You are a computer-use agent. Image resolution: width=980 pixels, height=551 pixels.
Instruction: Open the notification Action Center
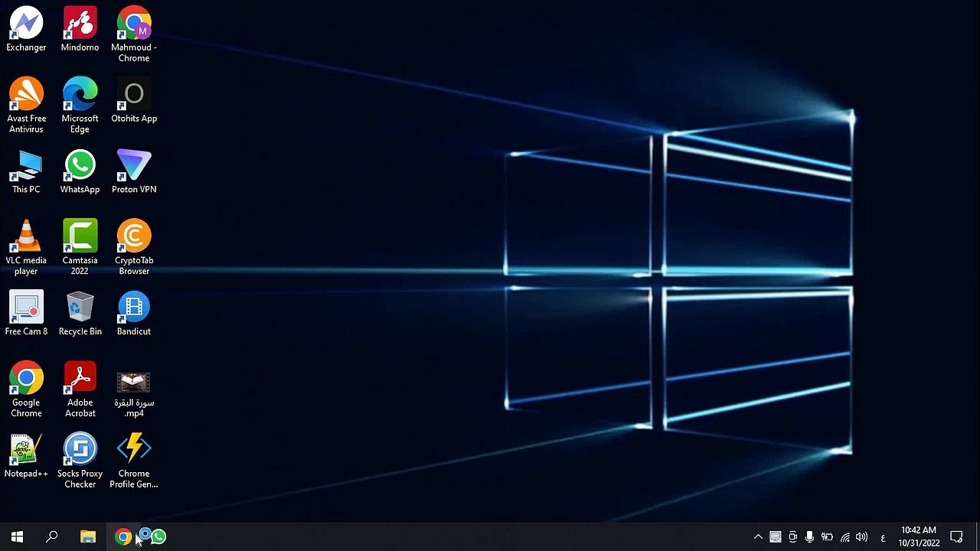point(956,537)
